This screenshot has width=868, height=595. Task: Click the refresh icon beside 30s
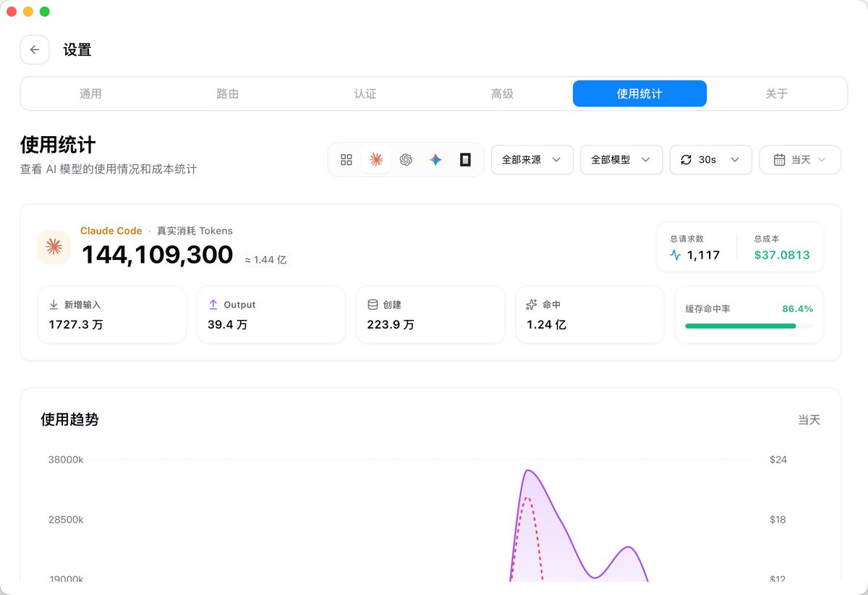[686, 160]
